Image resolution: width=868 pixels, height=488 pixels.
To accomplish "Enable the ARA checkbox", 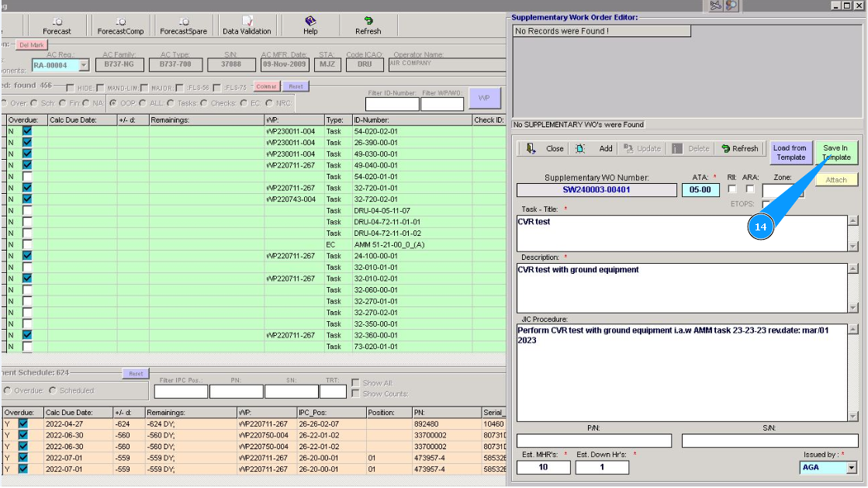I will point(749,189).
